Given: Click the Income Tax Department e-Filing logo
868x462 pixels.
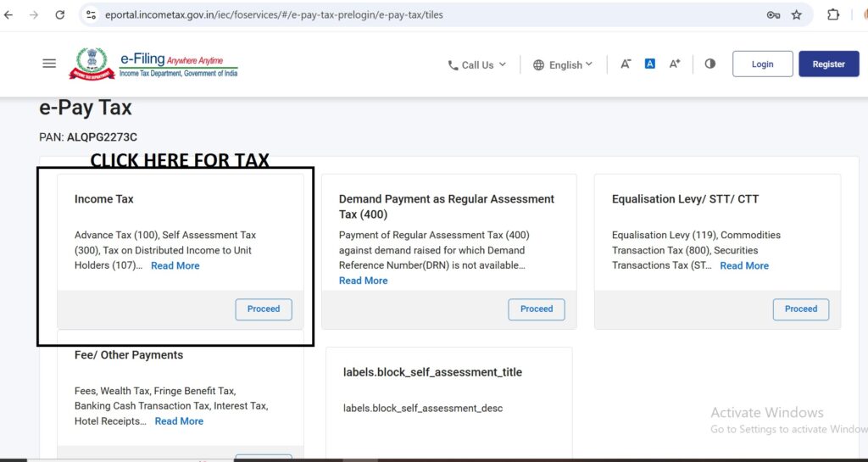Looking at the screenshot, I should pos(154,64).
